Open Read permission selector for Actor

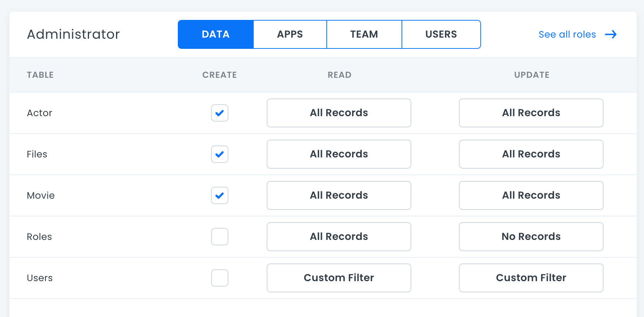click(x=339, y=113)
